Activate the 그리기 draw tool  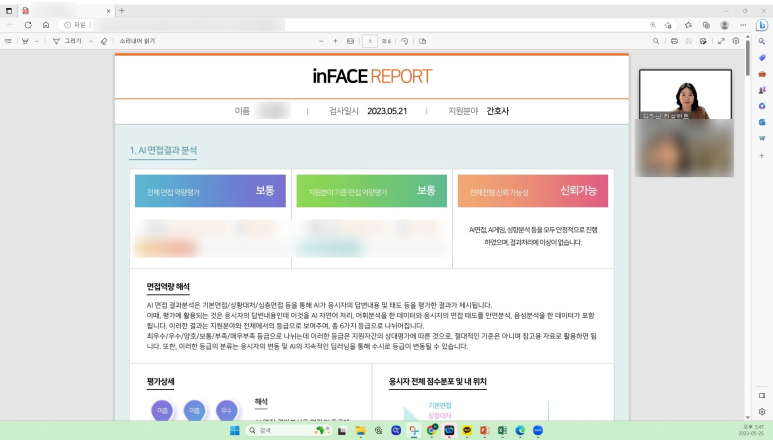coord(68,41)
